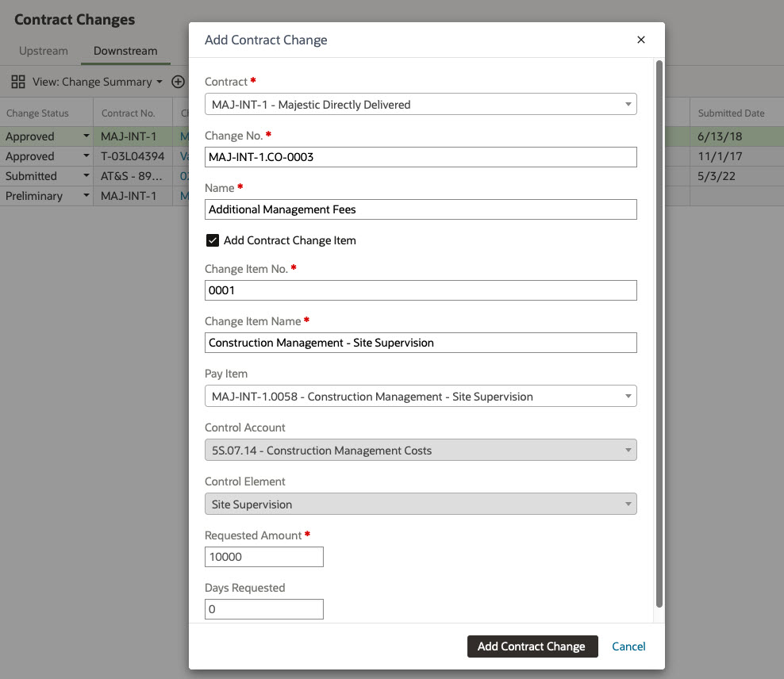
Task: Select the Days Requested field
Action: tap(264, 609)
